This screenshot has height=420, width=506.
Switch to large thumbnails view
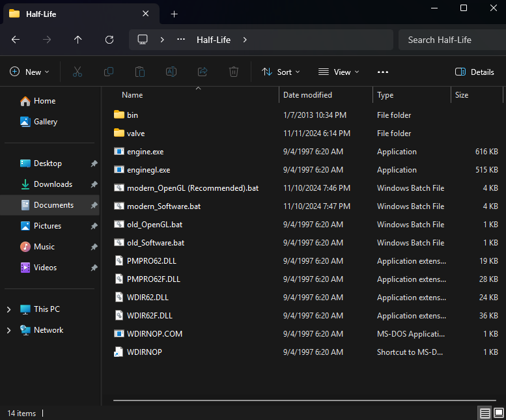point(498,413)
